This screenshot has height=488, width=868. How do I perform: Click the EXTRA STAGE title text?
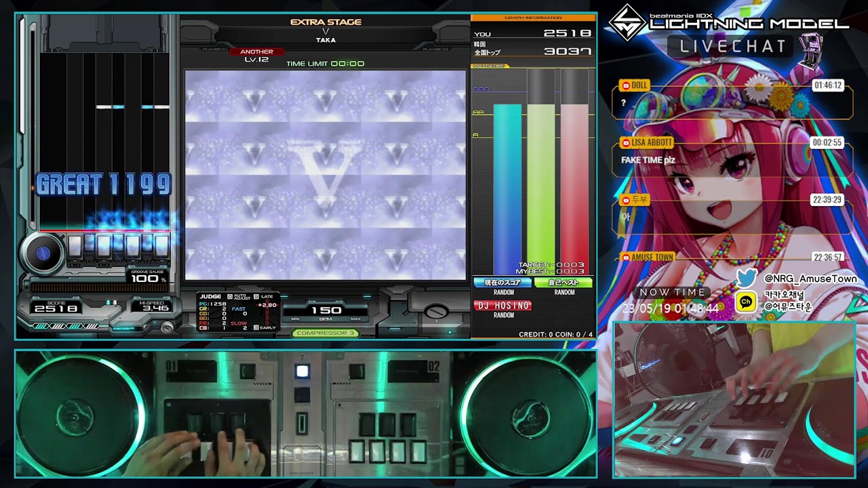pos(325,22)
